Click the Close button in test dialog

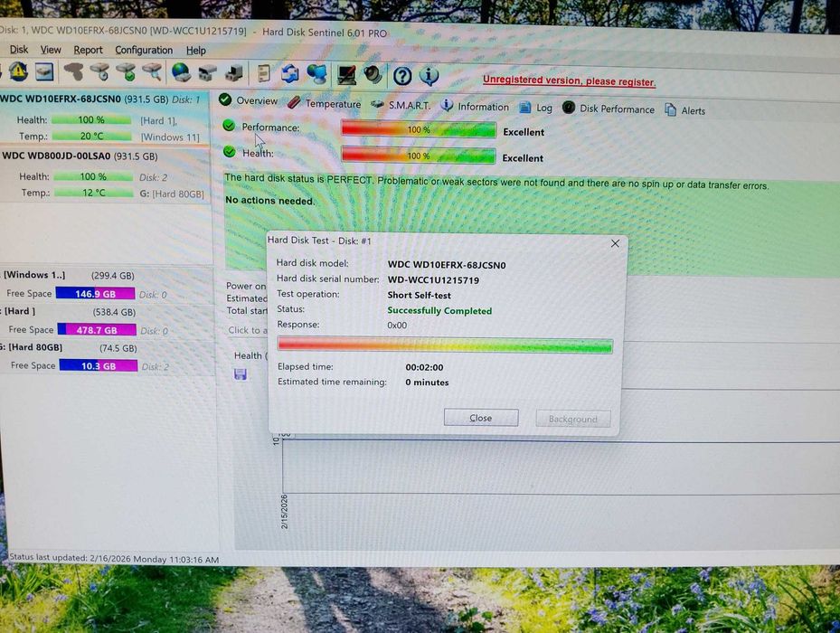point(481,418)
